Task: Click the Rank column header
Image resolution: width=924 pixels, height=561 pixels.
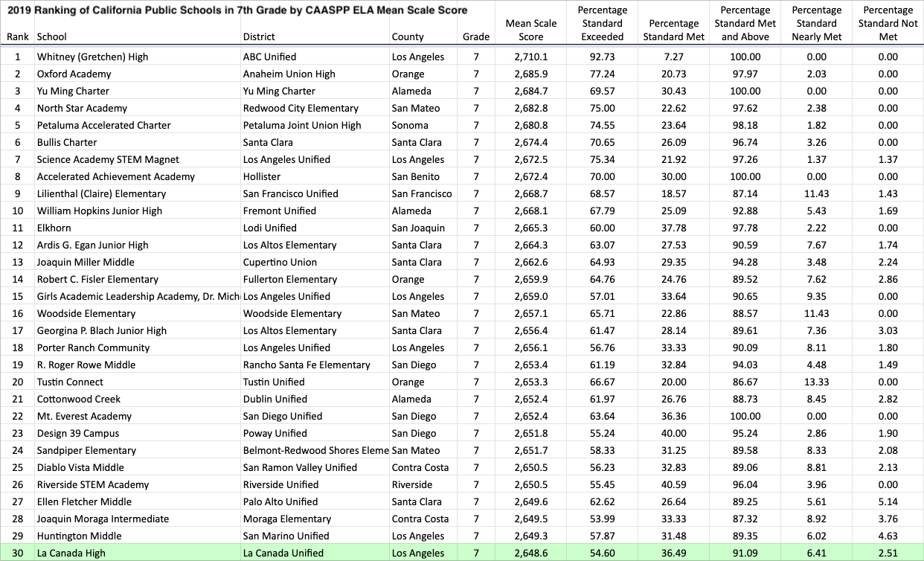Action: point(18,36)
